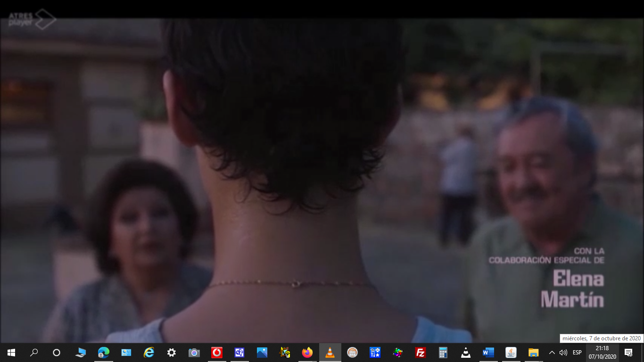
Task: Change ESP input language
Action: pos(577,353)
